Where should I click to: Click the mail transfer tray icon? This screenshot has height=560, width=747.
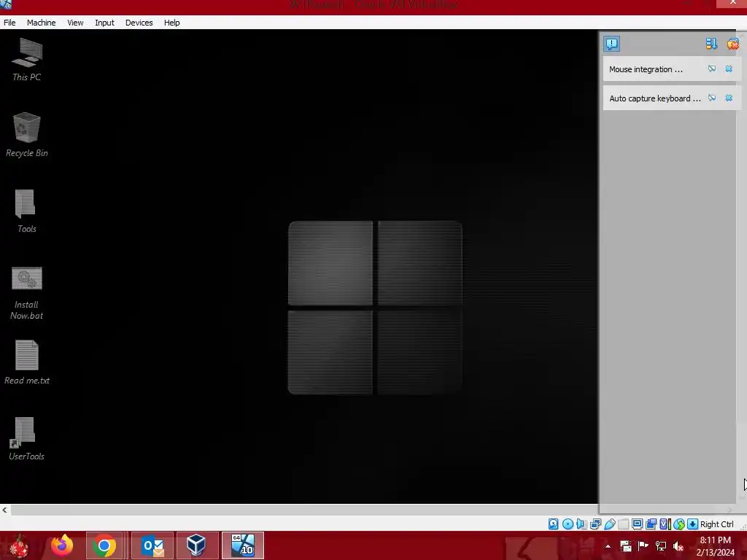click(625, 546)
